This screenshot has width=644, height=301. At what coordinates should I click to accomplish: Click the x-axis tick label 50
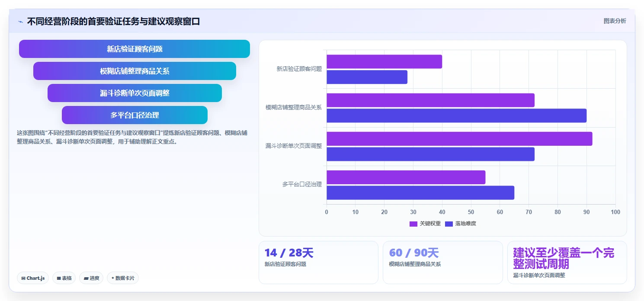[x=471, y=212]
